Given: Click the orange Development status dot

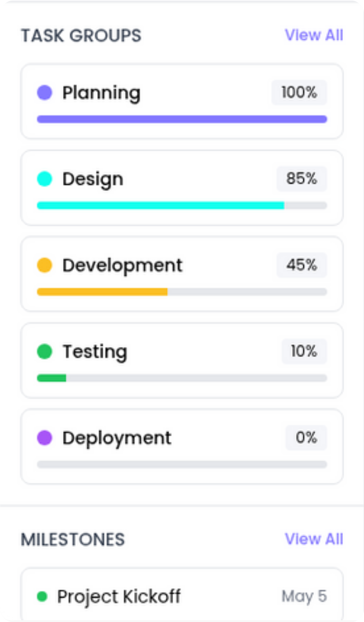Looking at the screenshot, I should [x=45, y=265].
